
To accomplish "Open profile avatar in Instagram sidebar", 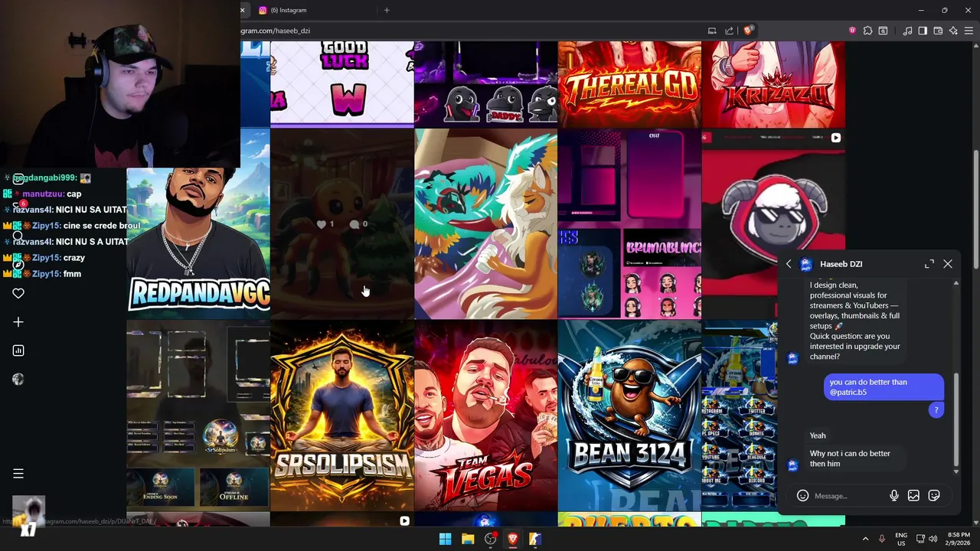I will coord(18,380).
